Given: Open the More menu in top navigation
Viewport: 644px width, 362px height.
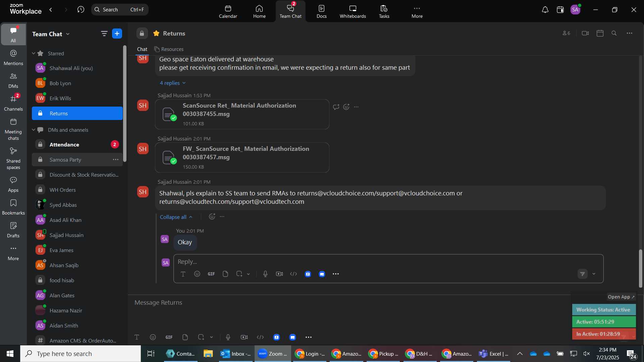Looking at the screenshot, I should tap(417, 11).
